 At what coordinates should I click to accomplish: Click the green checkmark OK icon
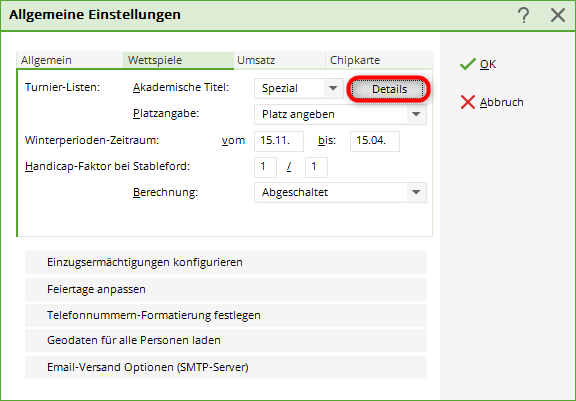pos(468,64)
